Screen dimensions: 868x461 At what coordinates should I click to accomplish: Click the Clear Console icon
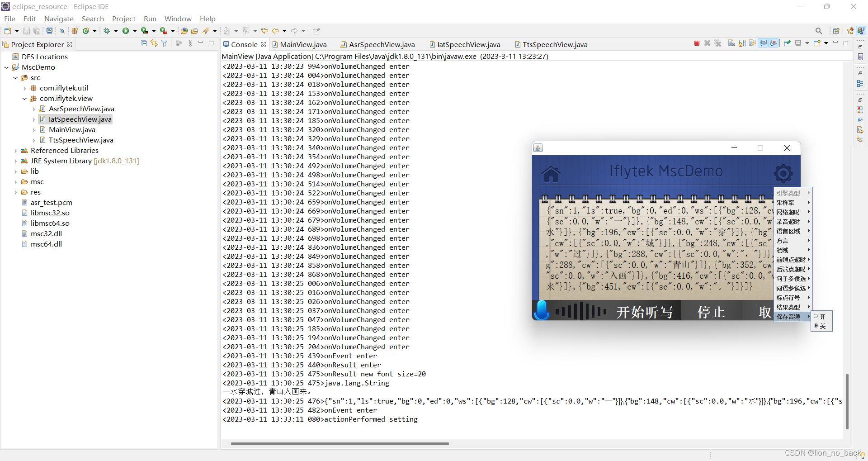[731, 43]
